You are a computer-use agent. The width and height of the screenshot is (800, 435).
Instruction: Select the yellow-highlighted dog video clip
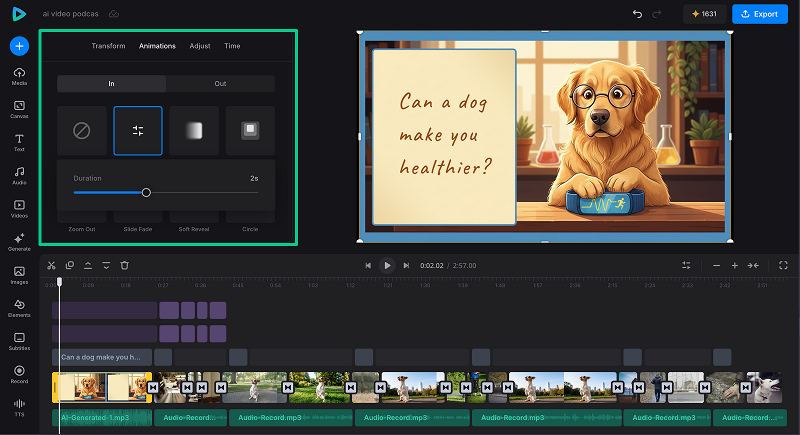pos(102,388)
